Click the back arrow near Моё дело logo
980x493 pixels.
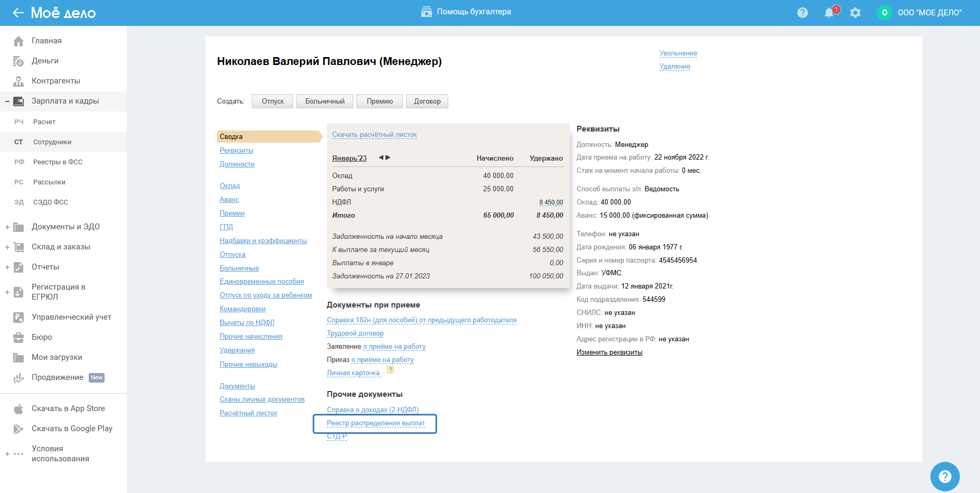point(18,13)
